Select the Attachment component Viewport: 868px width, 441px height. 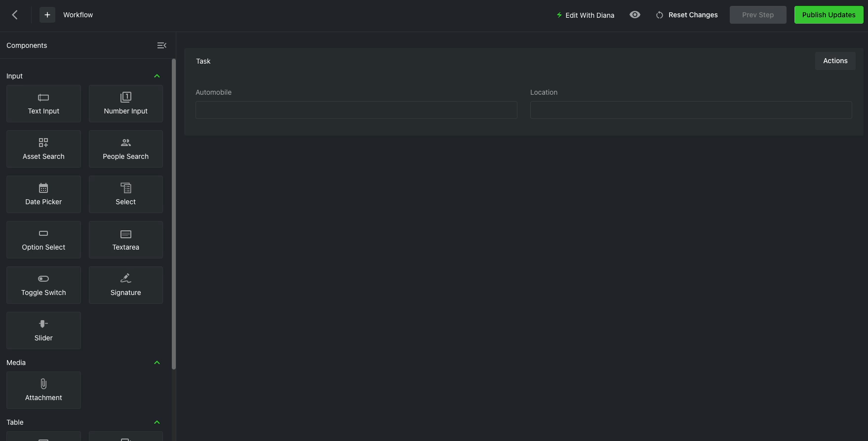[x=43, y=390]
